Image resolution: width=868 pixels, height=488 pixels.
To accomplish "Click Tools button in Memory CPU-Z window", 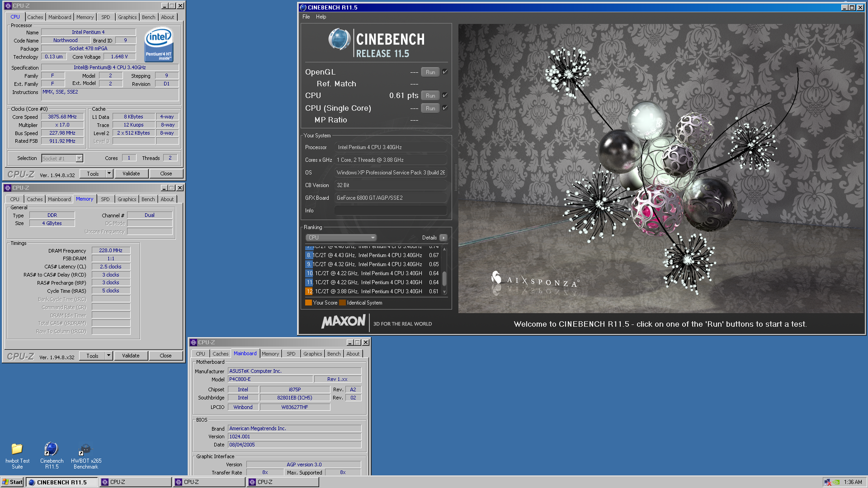I will [x=92, y=356].
